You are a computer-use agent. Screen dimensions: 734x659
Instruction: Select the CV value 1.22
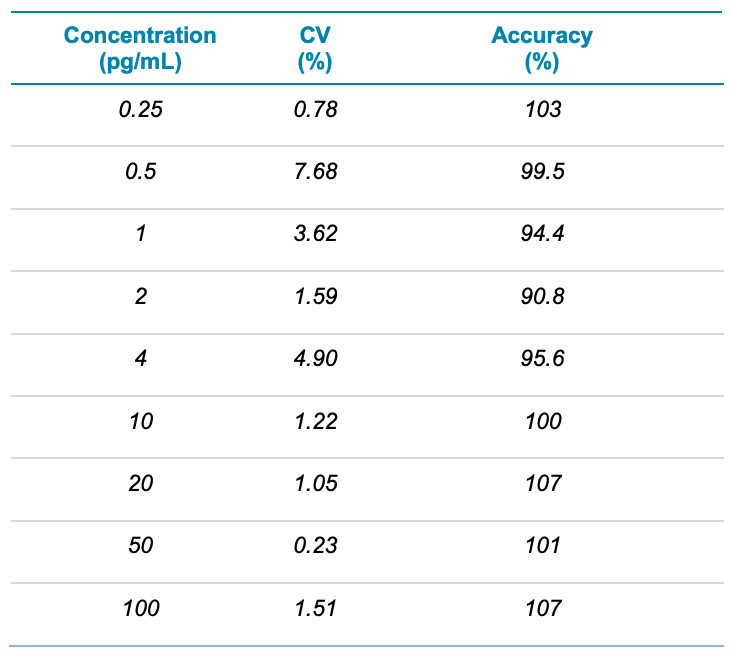[315, 422]
